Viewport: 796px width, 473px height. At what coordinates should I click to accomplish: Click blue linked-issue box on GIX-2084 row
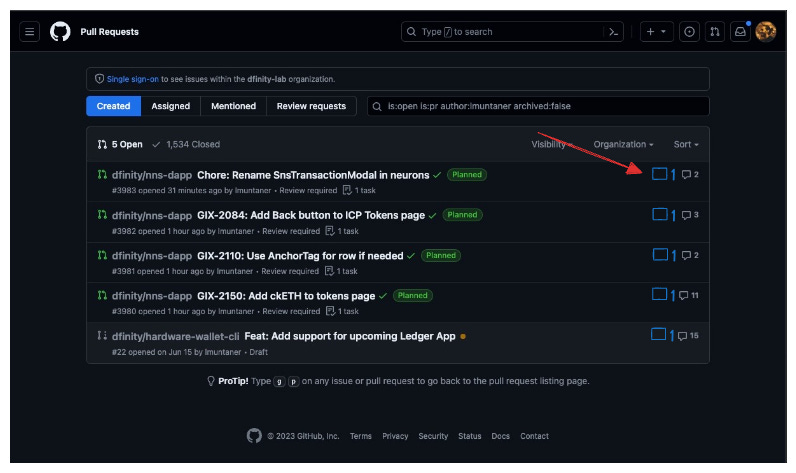pyautogui.click(x=660, y=214)
